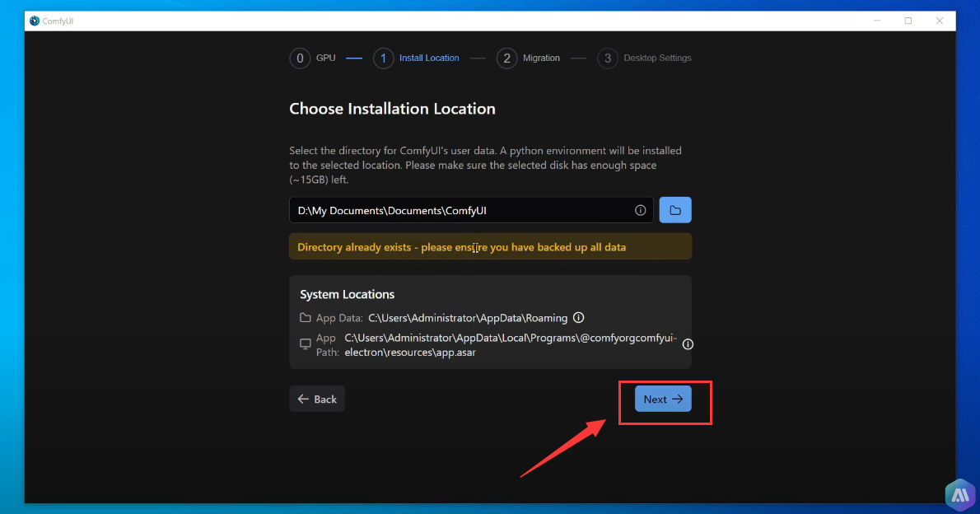The image size is (980, 514).
Task: Select the Install Location step label
Action: [x=429, y=58]
